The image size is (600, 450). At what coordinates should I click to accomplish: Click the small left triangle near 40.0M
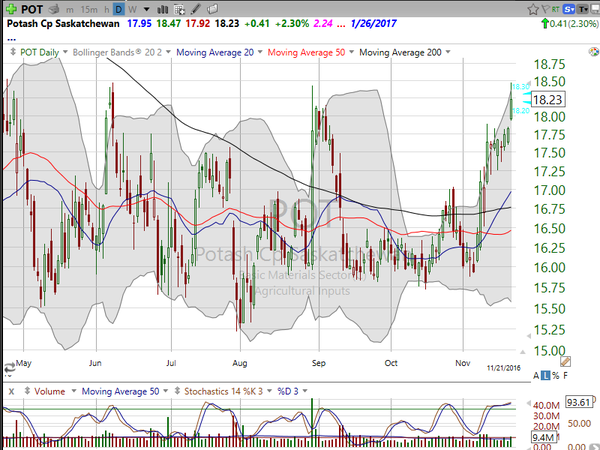tap(528, 403)
